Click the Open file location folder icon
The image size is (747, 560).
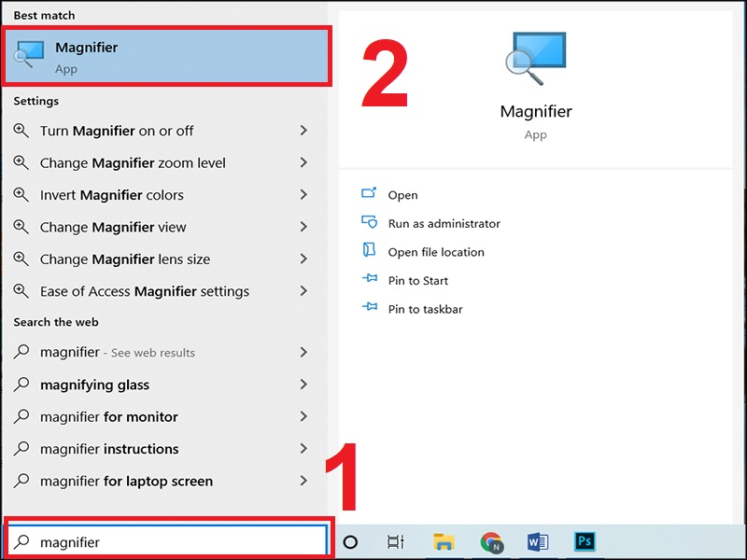click(369, 249)
